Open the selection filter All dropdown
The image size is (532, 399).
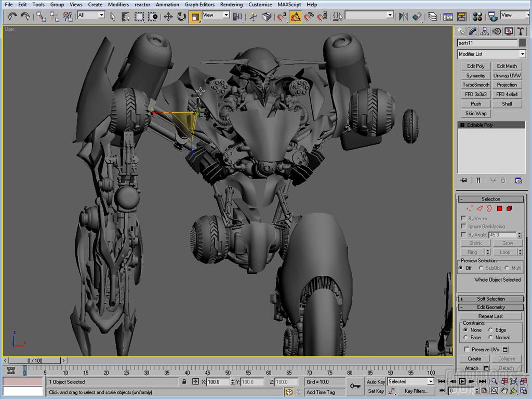(x=91, y=15)
